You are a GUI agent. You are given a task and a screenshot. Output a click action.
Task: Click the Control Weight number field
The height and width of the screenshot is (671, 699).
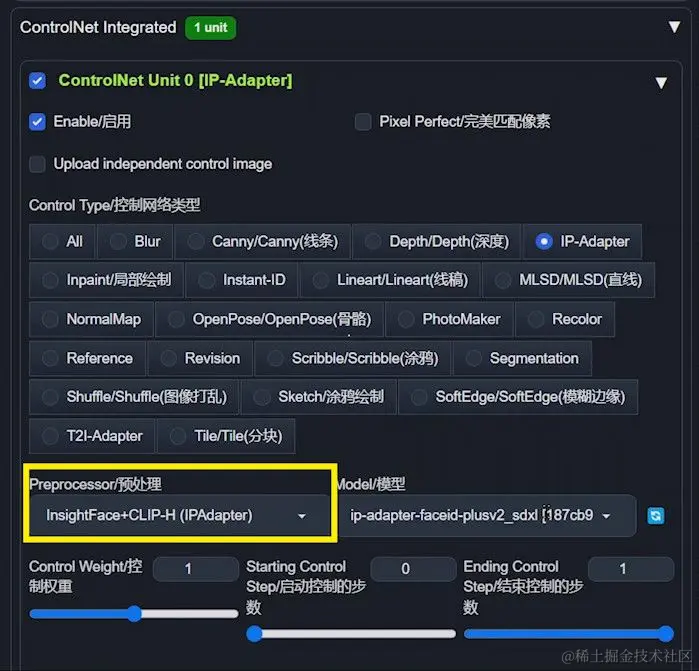196,569
